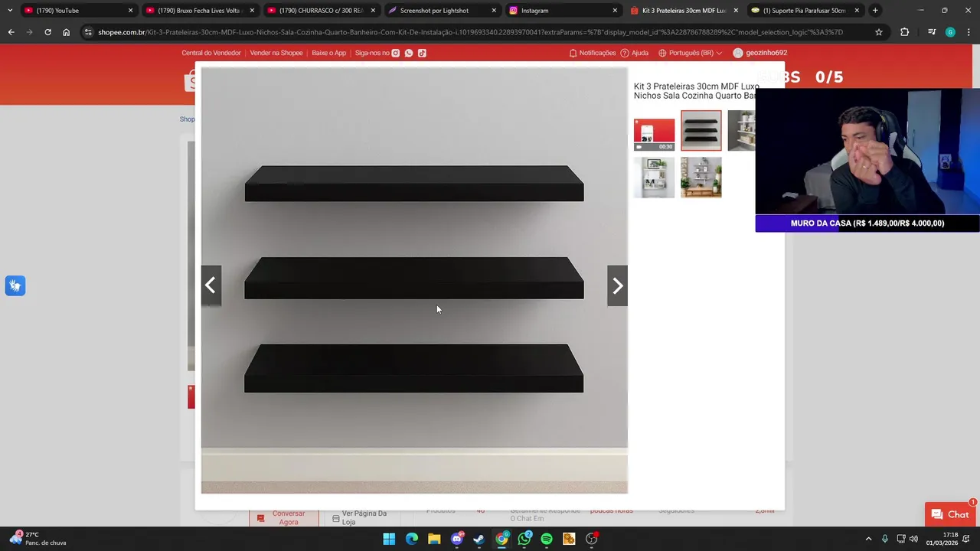Expand the Português (BR) language dropdown

pos(690,53)
